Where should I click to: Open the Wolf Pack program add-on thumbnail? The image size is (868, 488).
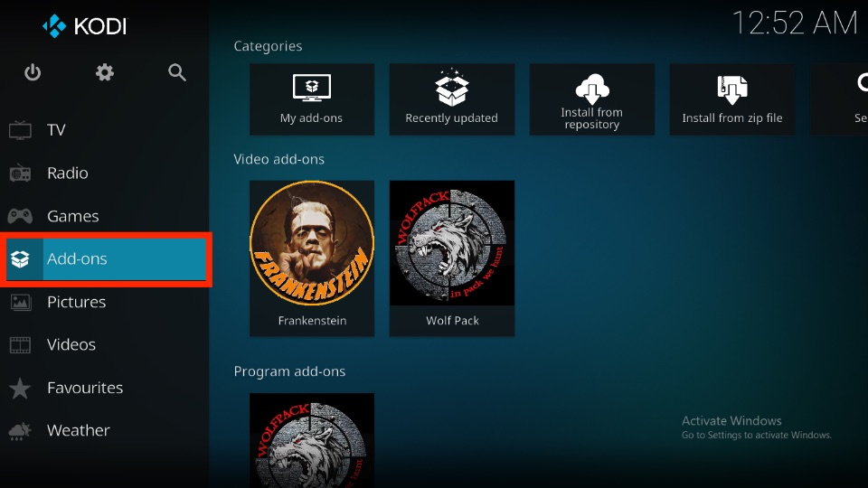click(312, 440)
